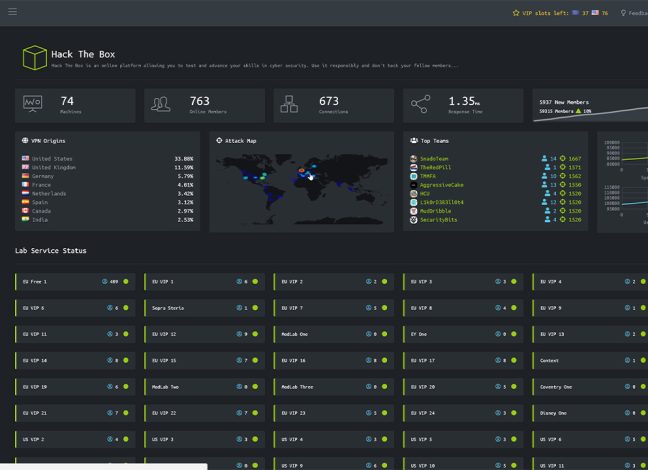This screenshot has height=470, width=648.
Task: Select the MedLab Two lab card
Action: 205,387
